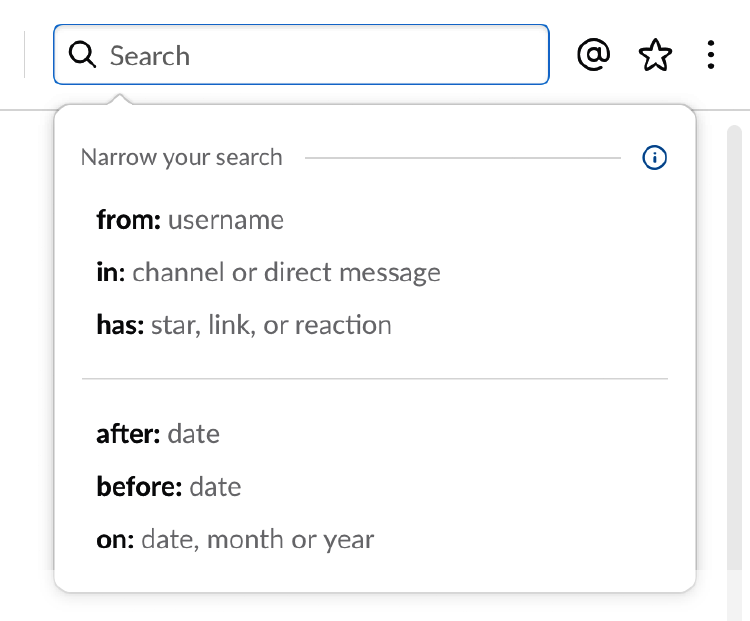Pick the "on: date, month or year" modifier
This screenshot has width=750, height=621.
(x=235, y=540)
